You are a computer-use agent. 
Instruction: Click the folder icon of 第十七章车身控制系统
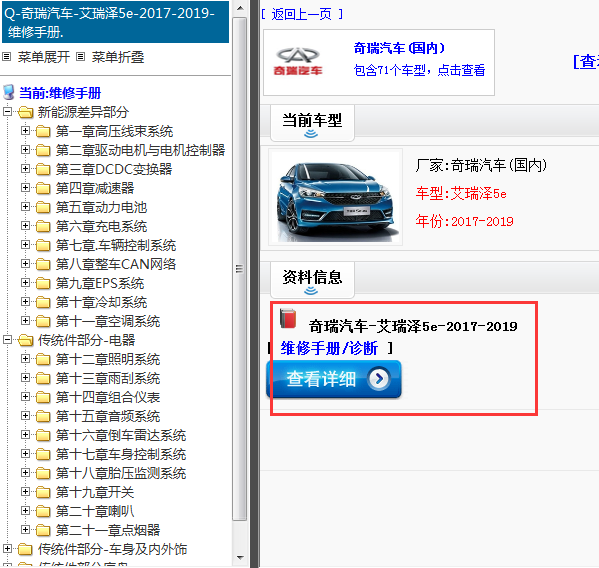[43, 454]
